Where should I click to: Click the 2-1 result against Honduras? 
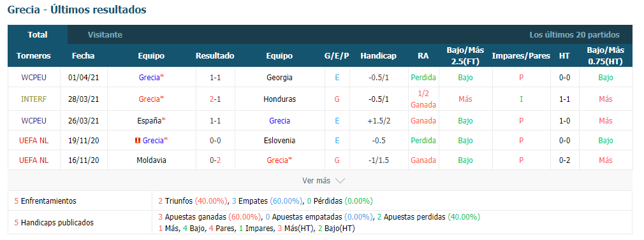point(215,99)
